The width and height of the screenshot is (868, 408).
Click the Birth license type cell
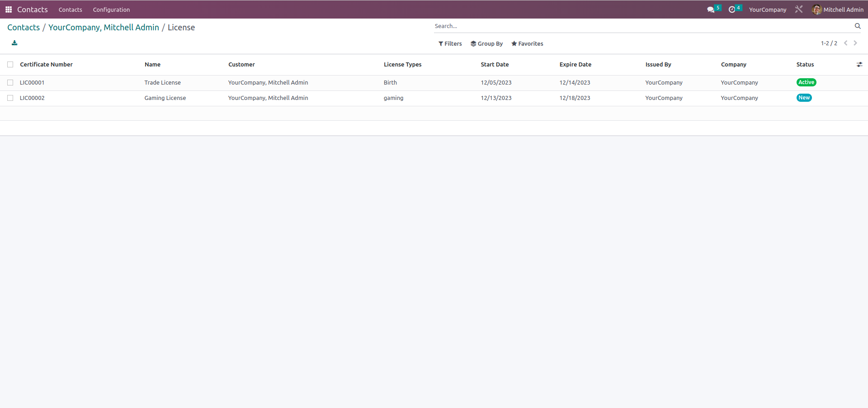coord(391,83)
